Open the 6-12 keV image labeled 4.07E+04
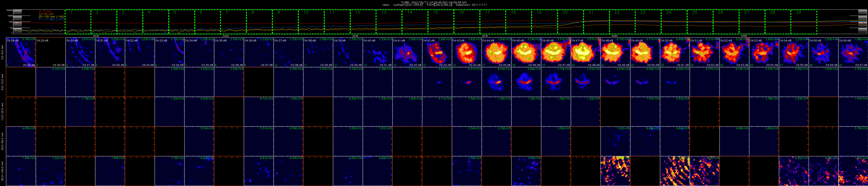 pyautogui.click(x=437, y=82)
